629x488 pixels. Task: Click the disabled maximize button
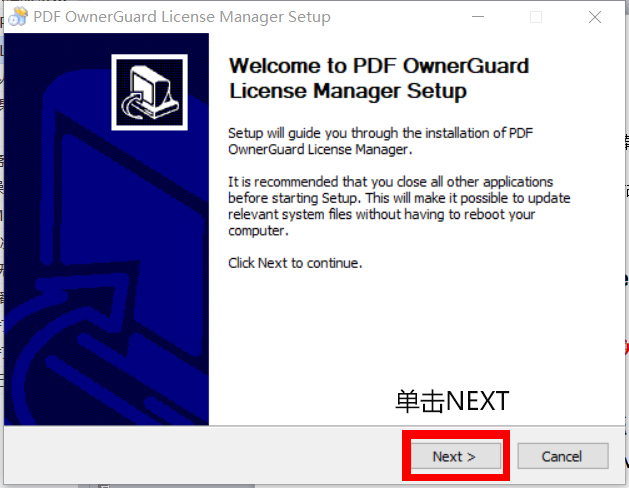(536, 17)
